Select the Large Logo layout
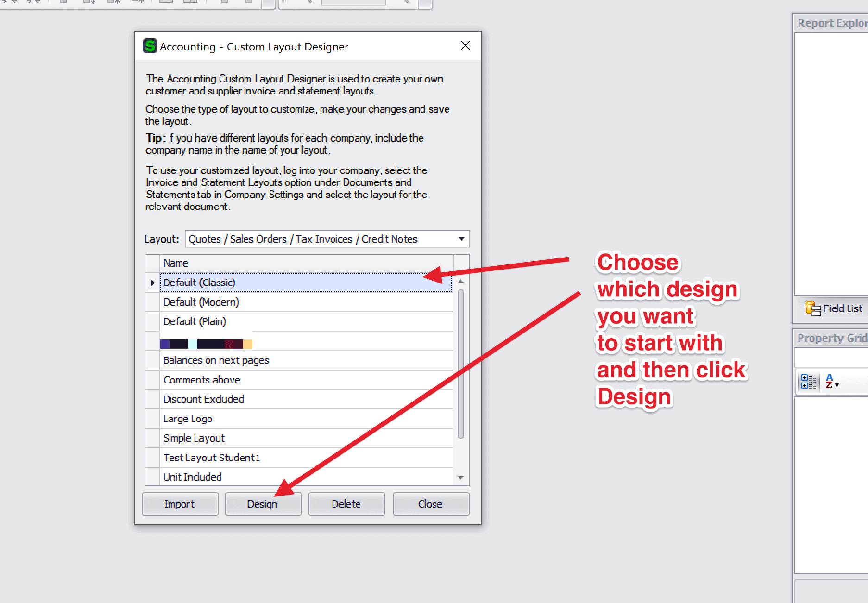The height and width of the screenshot is (603, 868). tap(188, 419)
